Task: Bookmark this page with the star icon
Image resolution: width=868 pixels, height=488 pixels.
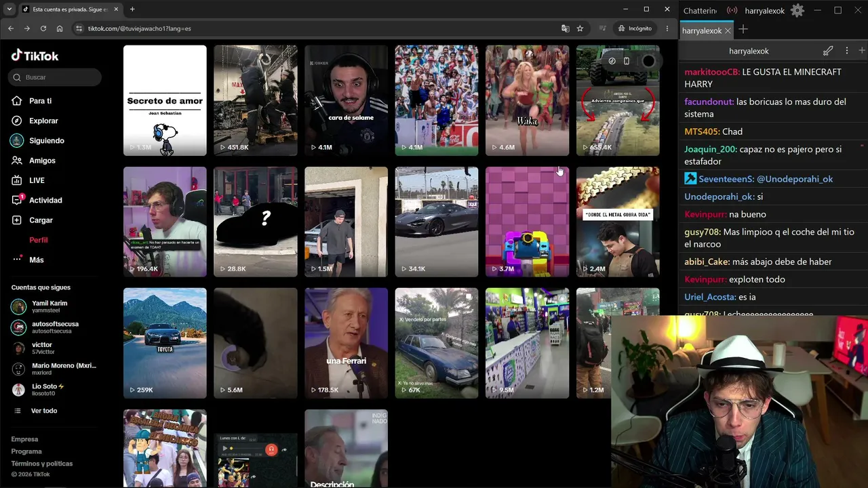Action: click(580, 28)
